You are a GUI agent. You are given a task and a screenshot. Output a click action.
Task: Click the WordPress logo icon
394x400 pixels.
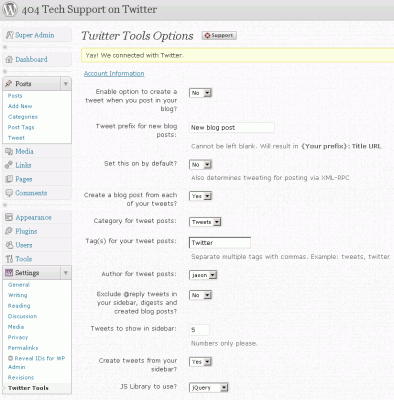coord(10,9)
